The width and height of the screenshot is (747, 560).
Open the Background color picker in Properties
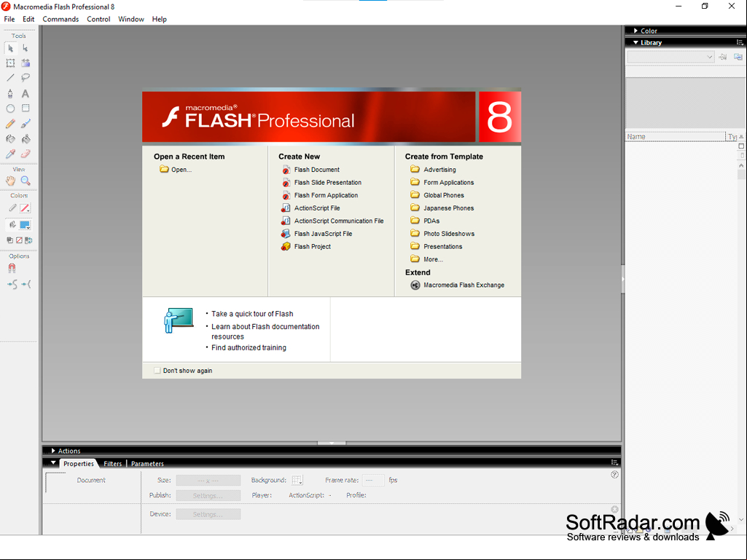297,480
